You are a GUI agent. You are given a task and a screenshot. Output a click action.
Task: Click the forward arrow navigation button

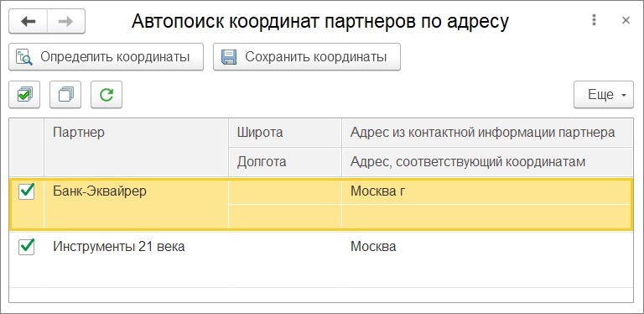point(66,21)
